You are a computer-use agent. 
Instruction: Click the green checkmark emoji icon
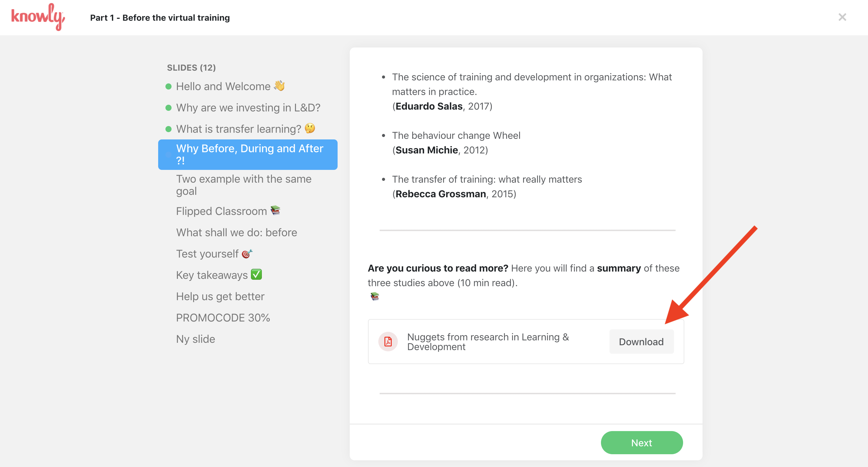click(x=256, y=275)
